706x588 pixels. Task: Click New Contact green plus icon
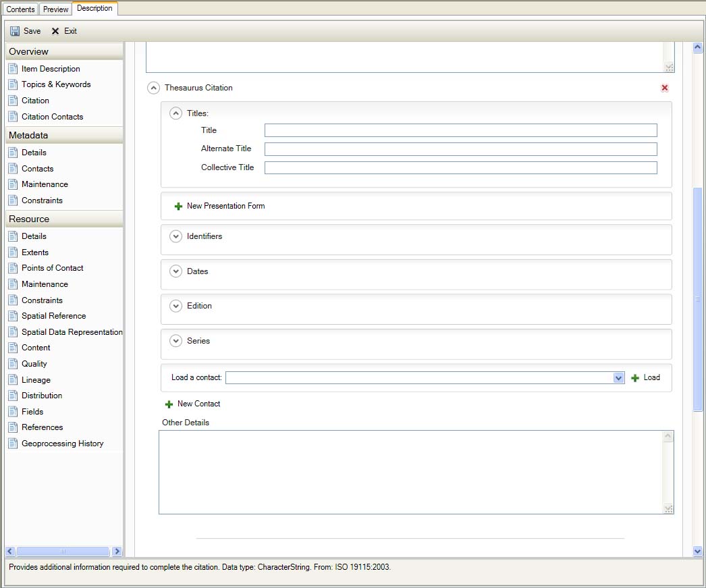(x=169, y=404)
